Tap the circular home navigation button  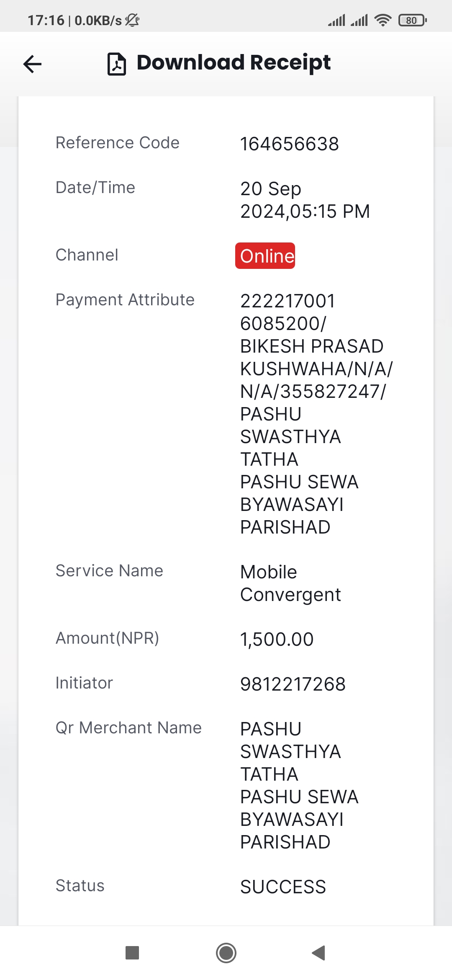pyautogui.click(x=226, y=953)
